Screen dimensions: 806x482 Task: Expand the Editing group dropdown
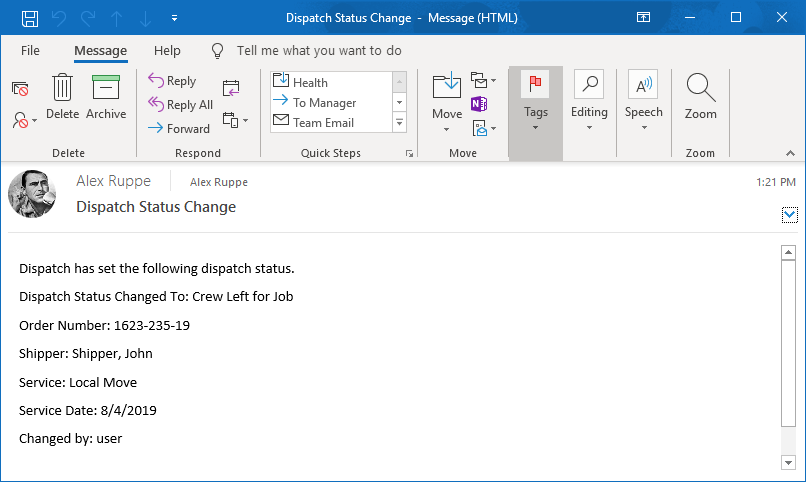point(589,110)
